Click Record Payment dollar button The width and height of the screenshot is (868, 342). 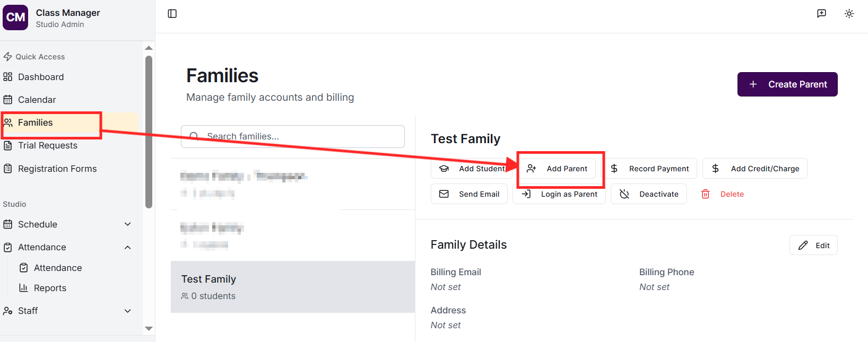(x=650, y=169)
